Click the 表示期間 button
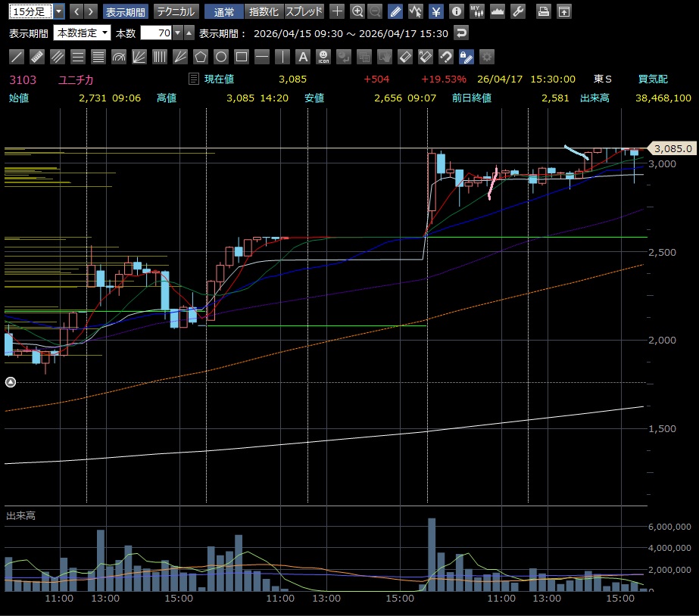The height and width of the screenshot is (616, 699). coord(126,11)
